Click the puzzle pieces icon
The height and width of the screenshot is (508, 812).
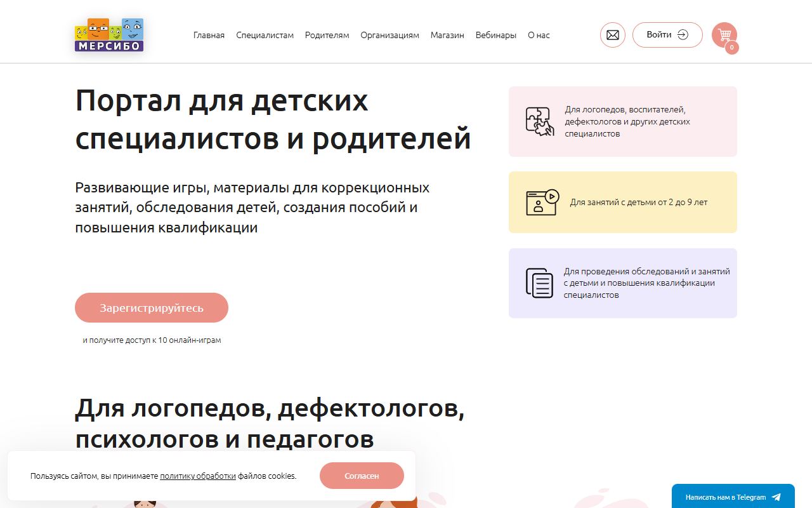540,121
